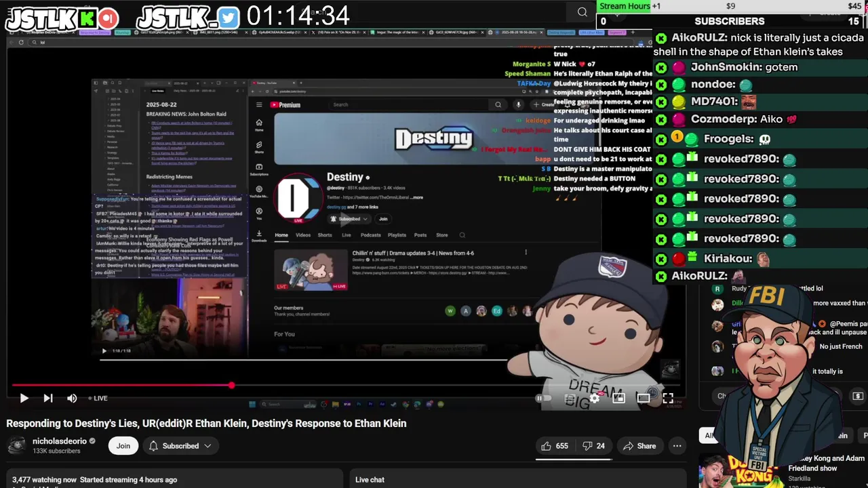Viewport: 868px width, 488px height.
Task: Skip to the next video
Action: click(48, 399)
